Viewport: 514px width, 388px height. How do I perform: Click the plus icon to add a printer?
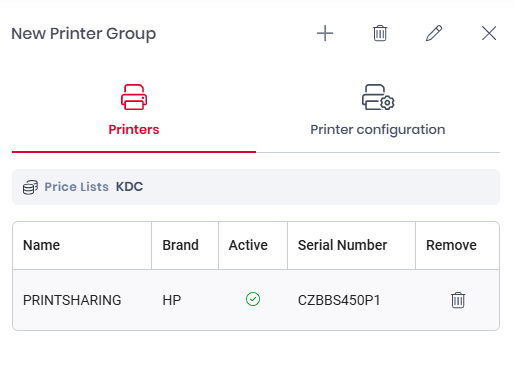325,33
